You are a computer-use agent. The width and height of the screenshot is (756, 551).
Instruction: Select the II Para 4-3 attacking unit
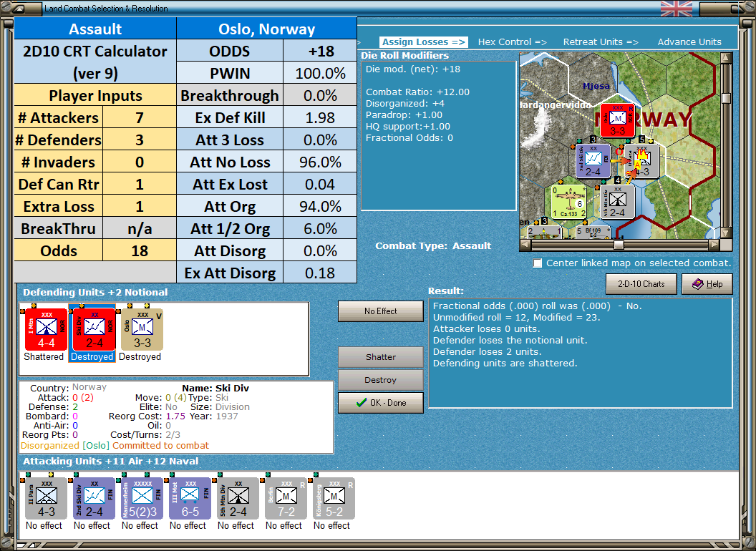[46, 499]
